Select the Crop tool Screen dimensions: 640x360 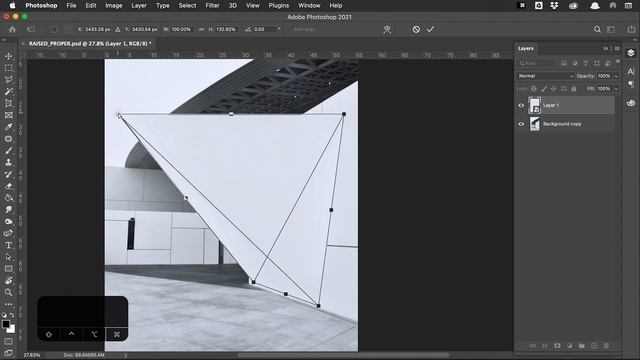(x=9, y=103)
